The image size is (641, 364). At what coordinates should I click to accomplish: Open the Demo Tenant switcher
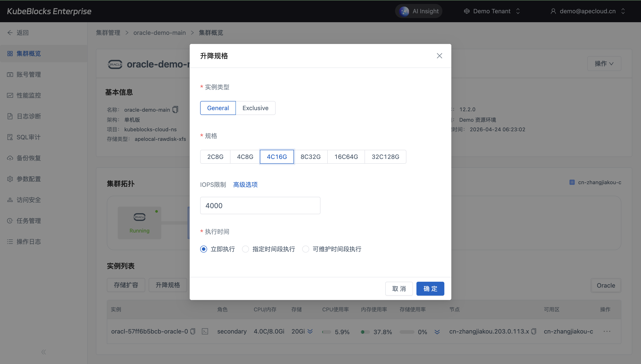tap(492, 11)
